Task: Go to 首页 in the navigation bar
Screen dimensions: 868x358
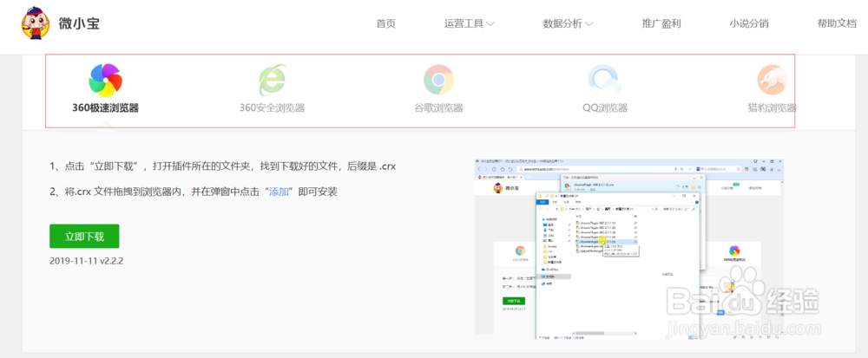Action: tap(386, 23)
